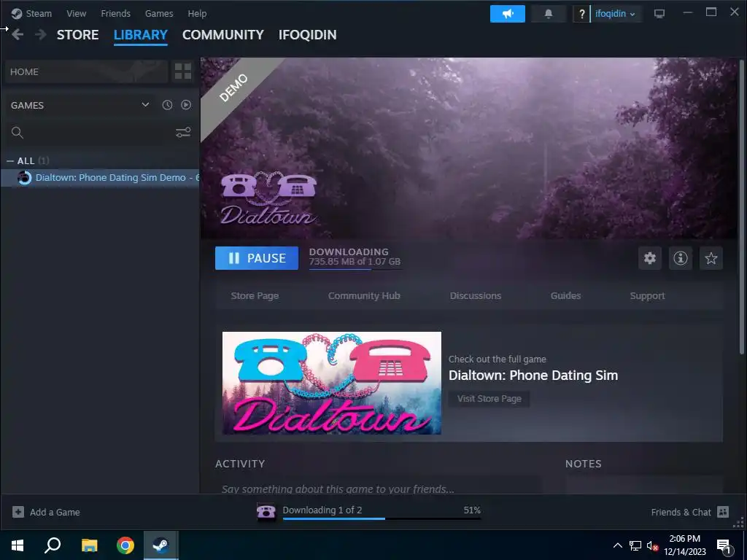
Task: Open network status tray icon
Action: coord(635,545)
